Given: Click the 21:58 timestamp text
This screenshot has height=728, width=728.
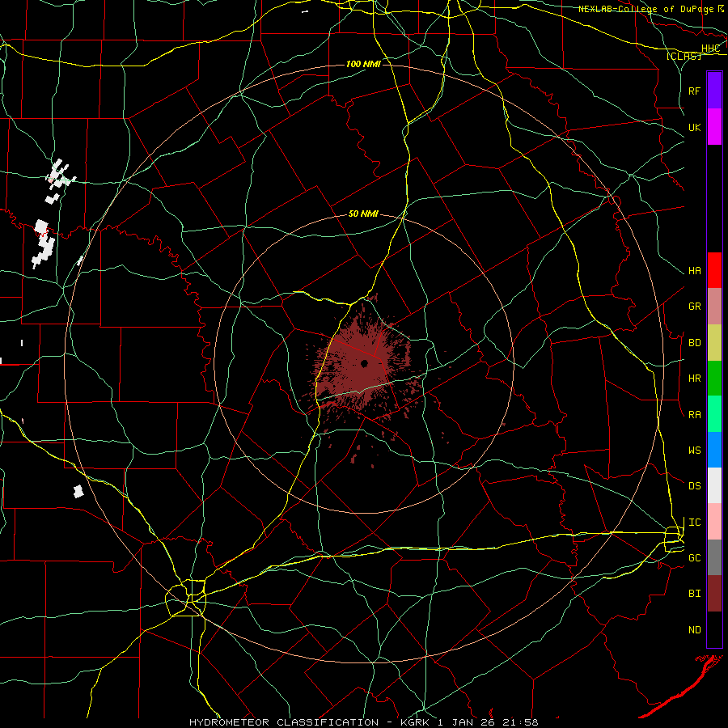Looking at the screenshot, I should click(520, 722).
